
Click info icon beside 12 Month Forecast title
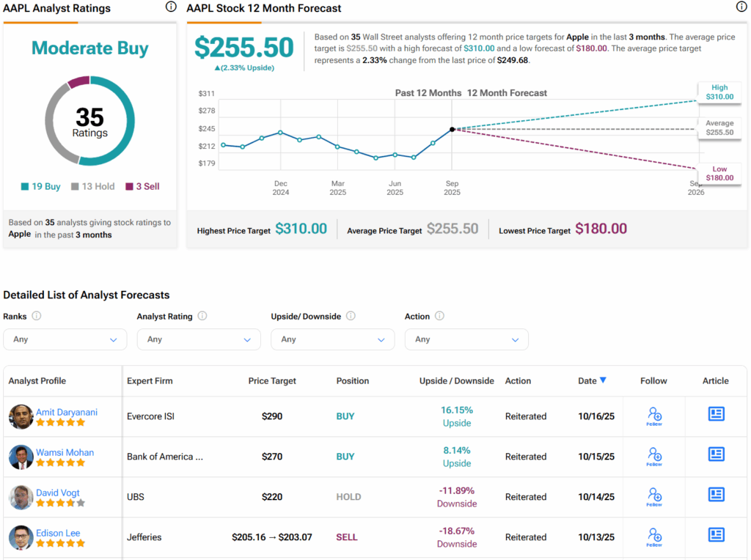tap(741, 7)
